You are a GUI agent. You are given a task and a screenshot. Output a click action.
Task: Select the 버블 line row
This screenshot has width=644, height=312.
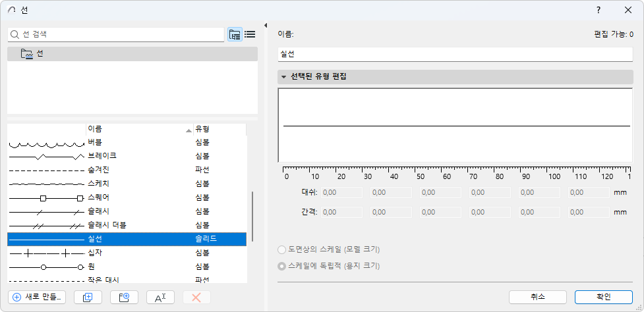tap(127, 143)
